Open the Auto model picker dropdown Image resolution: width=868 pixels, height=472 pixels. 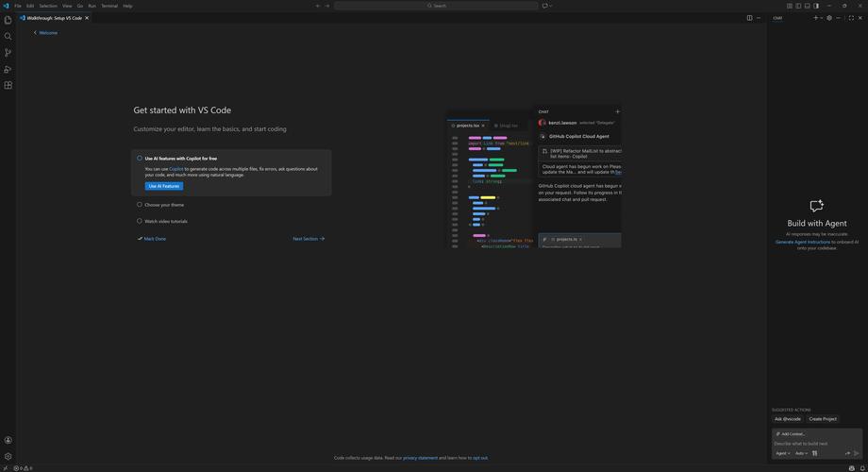pyautogui.click(x=801, y=453)
